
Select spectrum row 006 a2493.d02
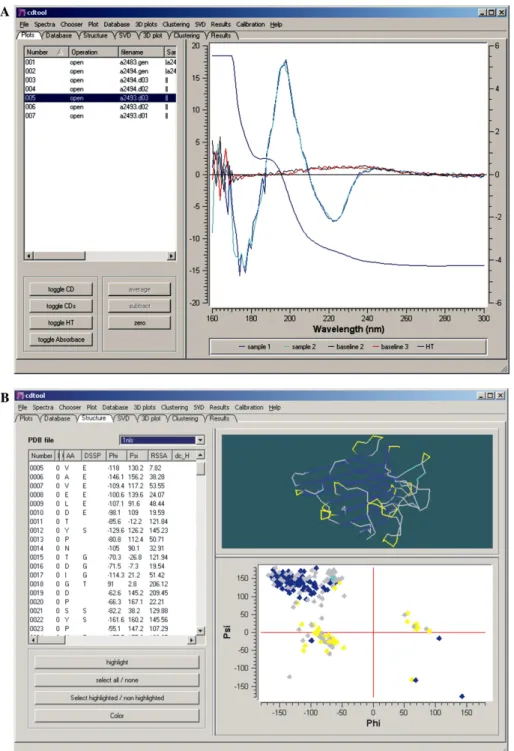100,107
